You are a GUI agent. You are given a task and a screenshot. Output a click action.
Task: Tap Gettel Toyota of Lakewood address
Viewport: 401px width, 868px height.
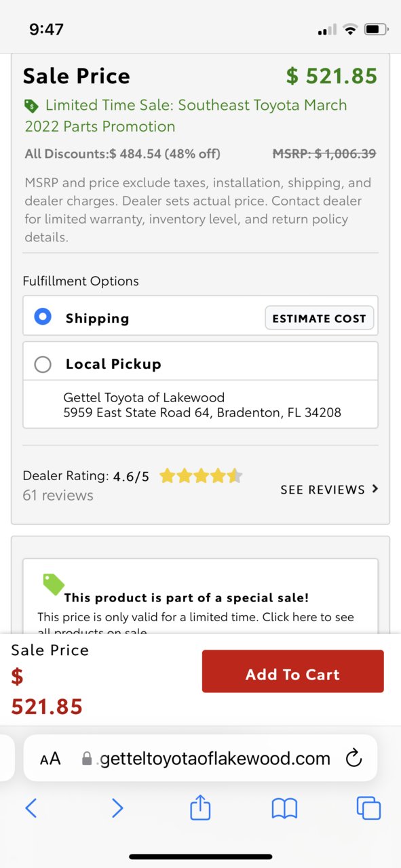(x=202, y=405)
